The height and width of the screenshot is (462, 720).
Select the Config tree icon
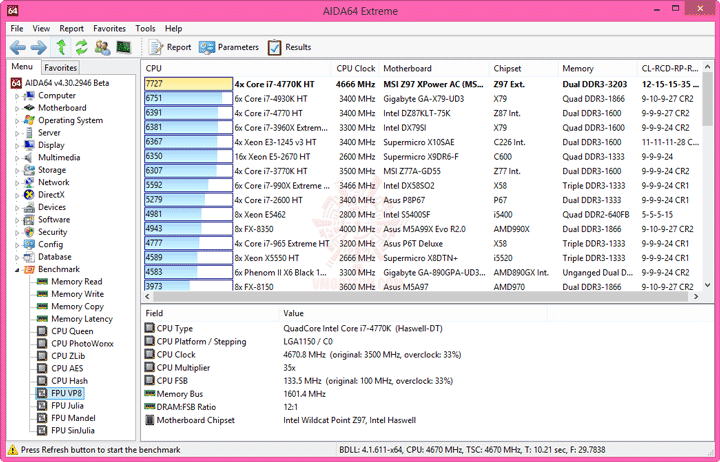29,244
